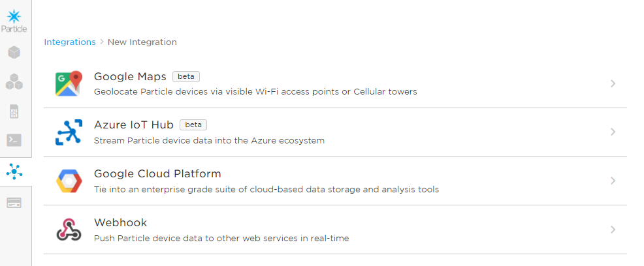
Task: Open the Devices cube sidebar icon
Action: point(14,52)
